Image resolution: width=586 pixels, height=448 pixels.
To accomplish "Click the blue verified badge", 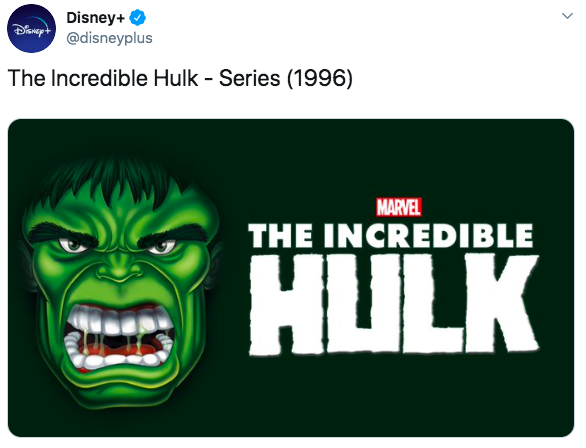I will tap(138, 18).
